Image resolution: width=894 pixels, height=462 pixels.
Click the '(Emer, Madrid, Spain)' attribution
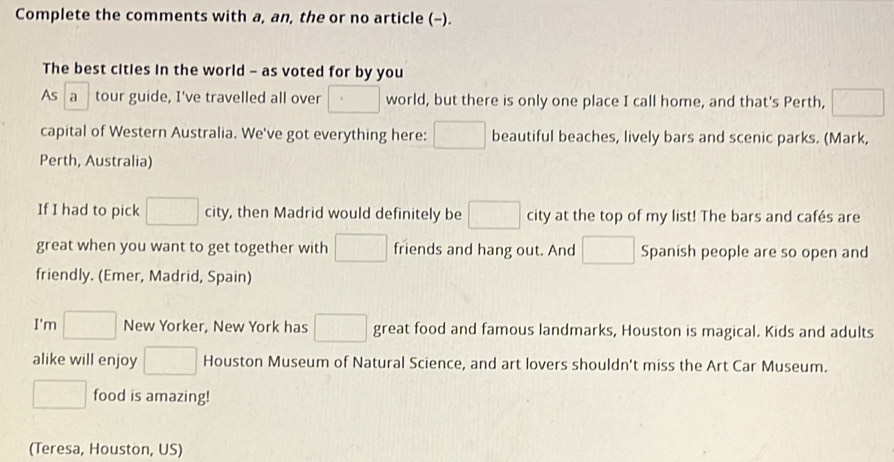(144, 277)
